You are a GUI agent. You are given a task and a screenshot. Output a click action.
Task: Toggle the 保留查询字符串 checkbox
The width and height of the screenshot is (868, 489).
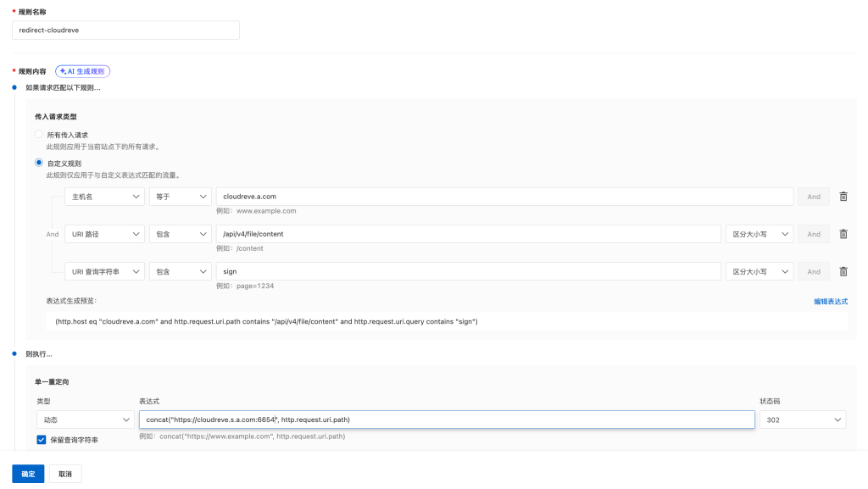point(42,440)
